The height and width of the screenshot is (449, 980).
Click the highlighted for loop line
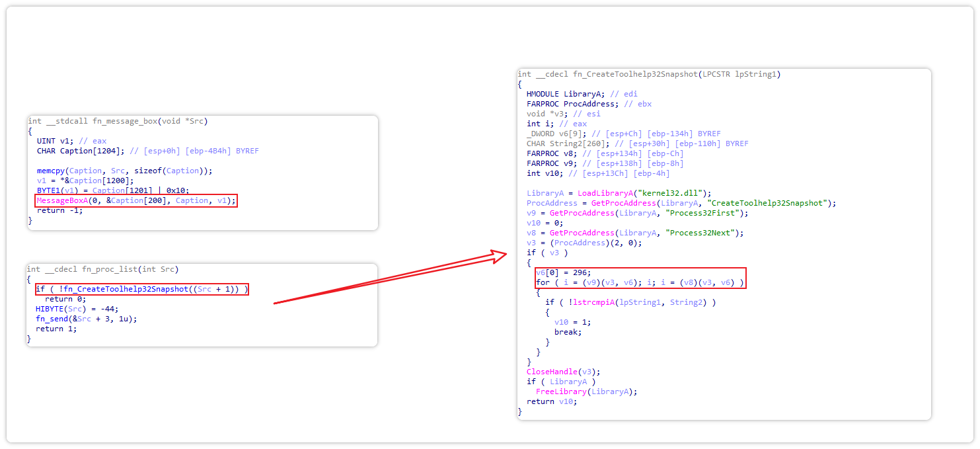click(640, 282)
